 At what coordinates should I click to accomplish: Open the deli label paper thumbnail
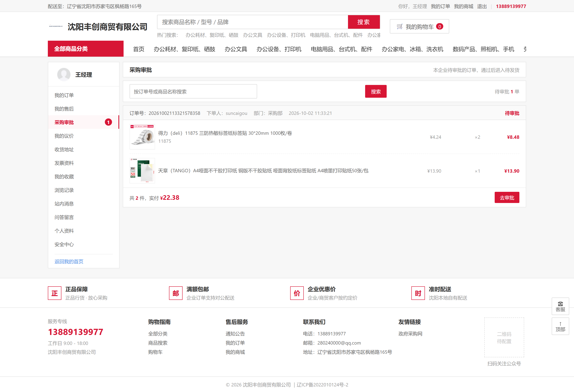[142, 137]
